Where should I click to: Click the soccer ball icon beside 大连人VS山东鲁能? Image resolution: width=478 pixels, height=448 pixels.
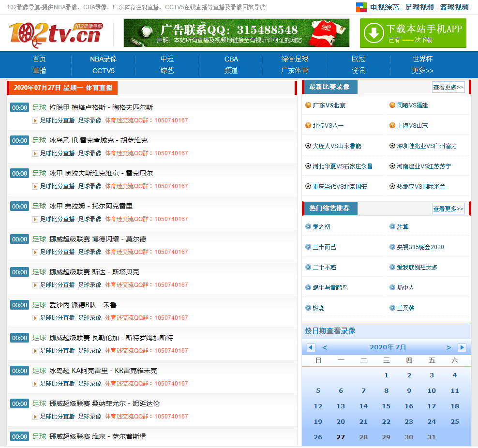pos(308,146)
